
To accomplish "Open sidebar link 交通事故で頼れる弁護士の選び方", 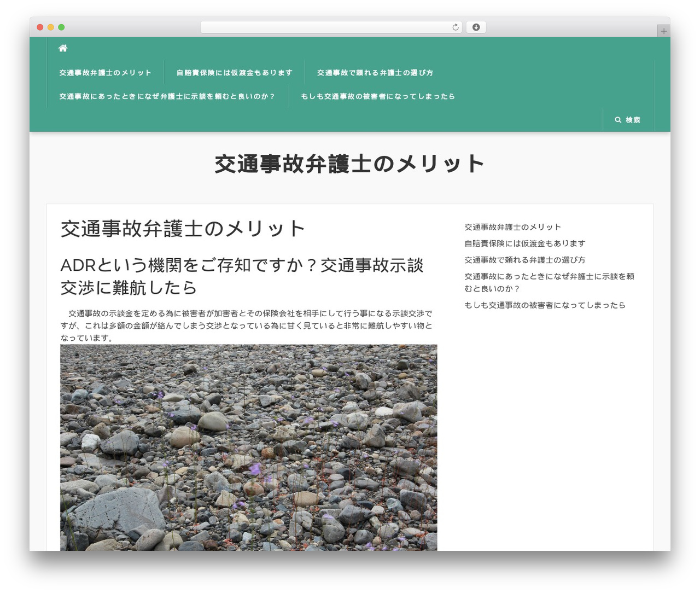I will (x=525, y=260).
